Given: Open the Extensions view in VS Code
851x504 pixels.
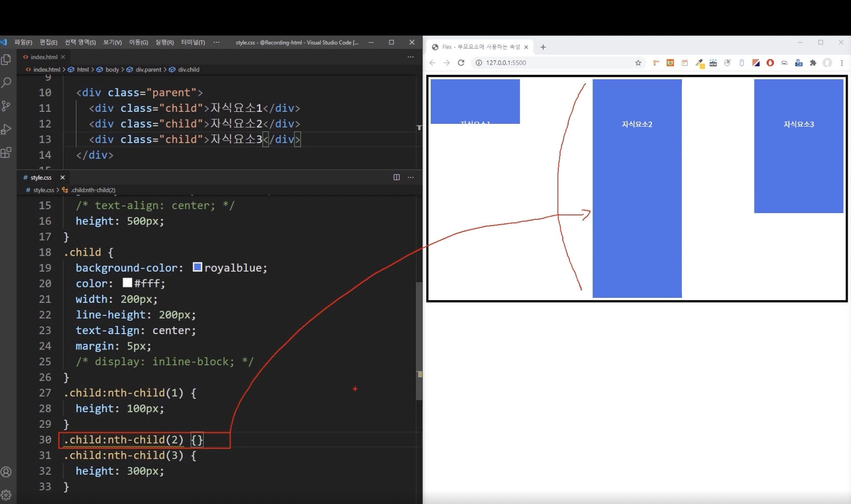Looking at the screenshot, I should click(6, 153).
